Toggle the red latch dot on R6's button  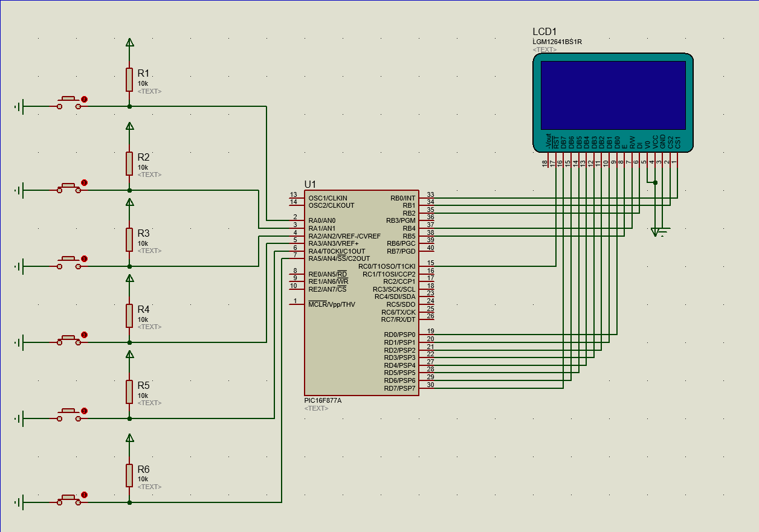pyautogui.click(x=84, y=495)
